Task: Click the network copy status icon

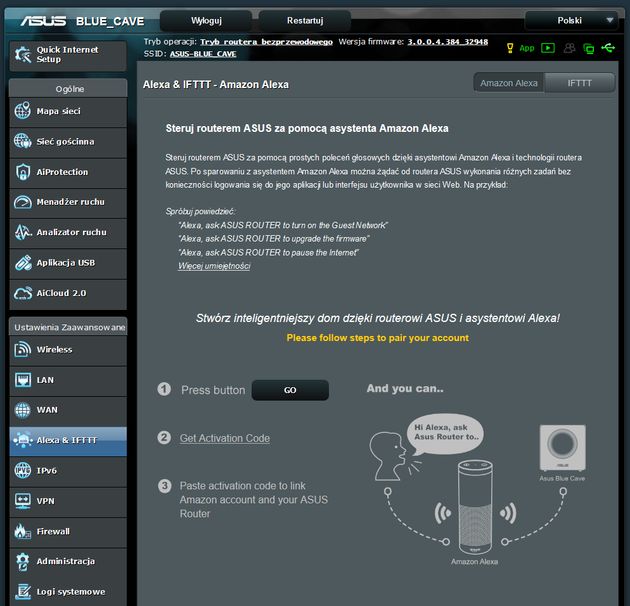Action: click(589, 49)
